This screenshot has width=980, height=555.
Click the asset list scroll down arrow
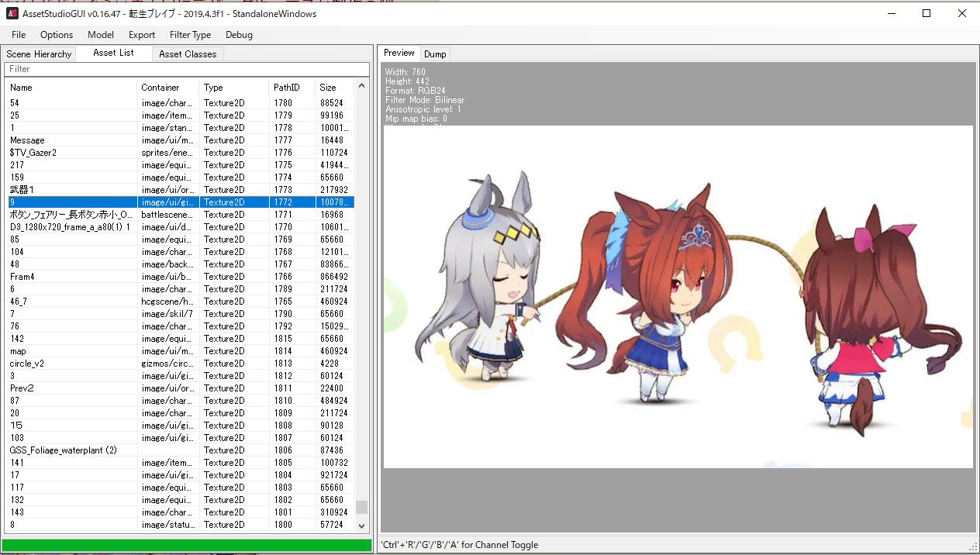pyautogui.click(x=361, y=525)
